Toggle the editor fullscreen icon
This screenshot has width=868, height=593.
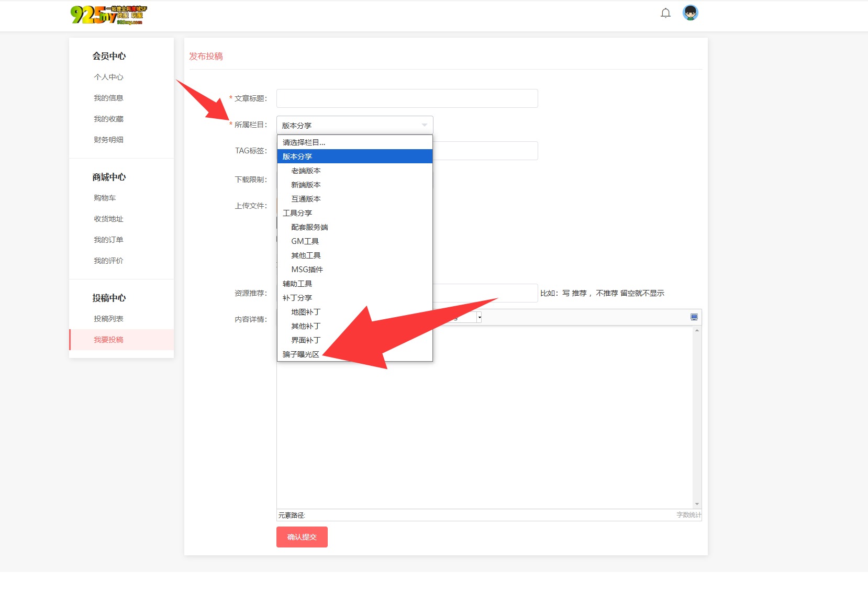click(x=694, y=317)
